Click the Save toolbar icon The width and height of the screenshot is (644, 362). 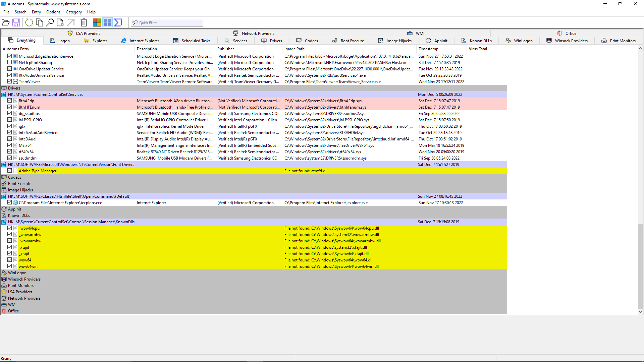(16, 22)
